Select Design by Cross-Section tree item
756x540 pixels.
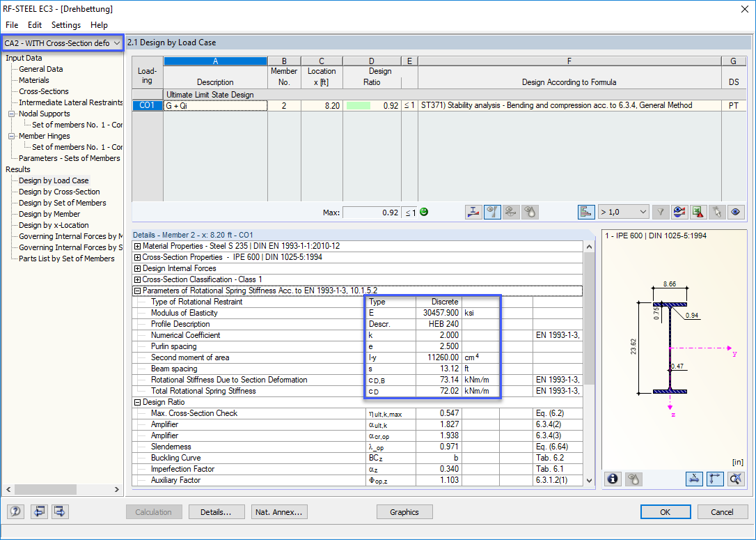click(x=59, y=192)
